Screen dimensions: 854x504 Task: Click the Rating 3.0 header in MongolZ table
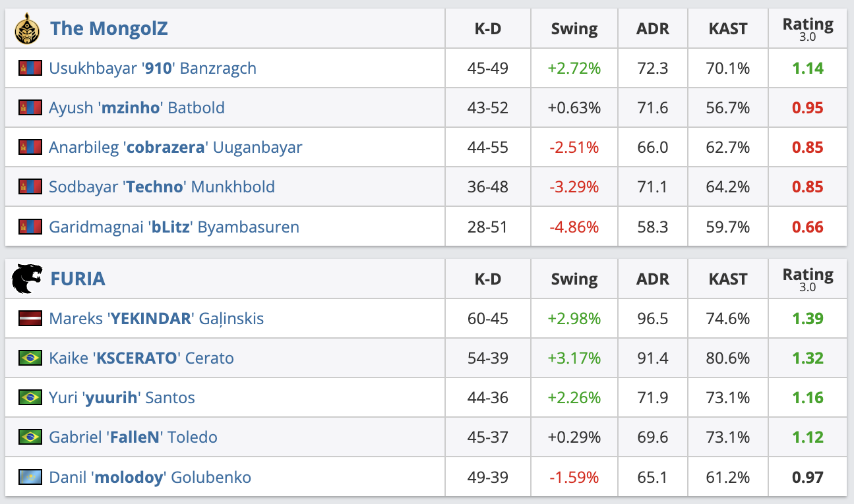[807, 28]
